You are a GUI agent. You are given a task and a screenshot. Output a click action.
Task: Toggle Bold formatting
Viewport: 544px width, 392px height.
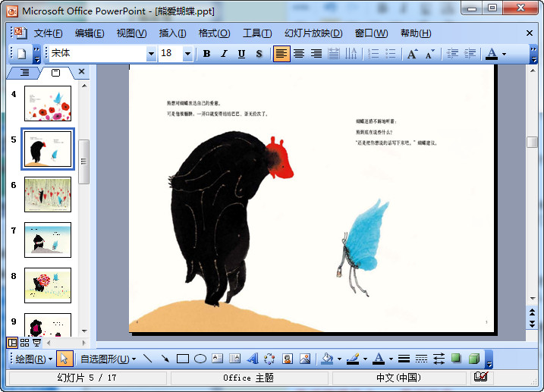click(x=207, y=54)
